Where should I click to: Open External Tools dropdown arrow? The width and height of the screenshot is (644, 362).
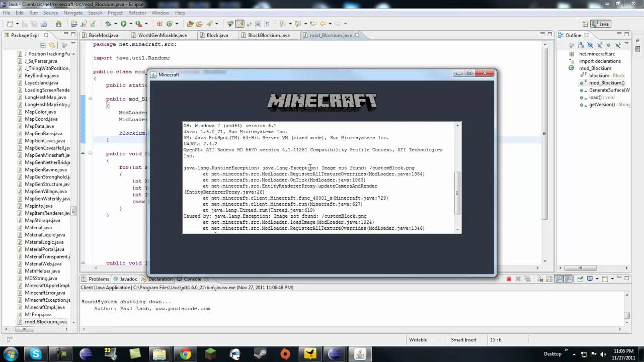[146, 24]
